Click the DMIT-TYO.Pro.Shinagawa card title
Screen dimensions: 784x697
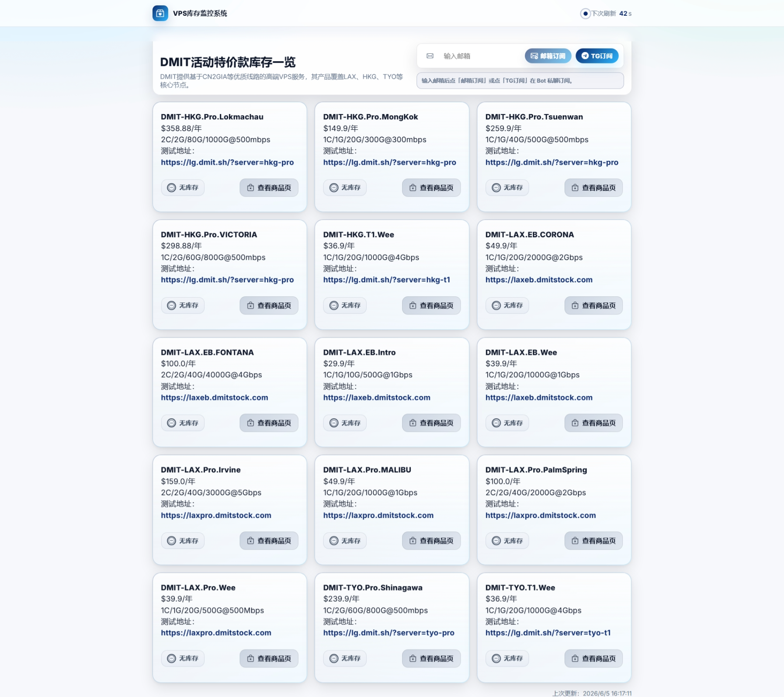373,588
